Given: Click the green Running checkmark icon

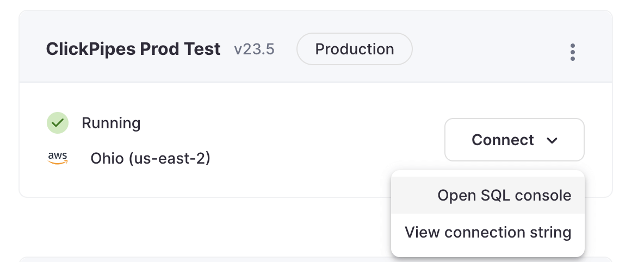Looking at the screenshot, I should [x=57, y=123].
